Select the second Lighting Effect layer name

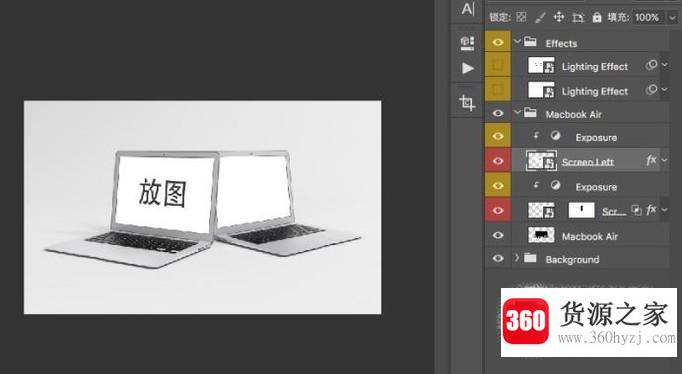click(595, 91)
